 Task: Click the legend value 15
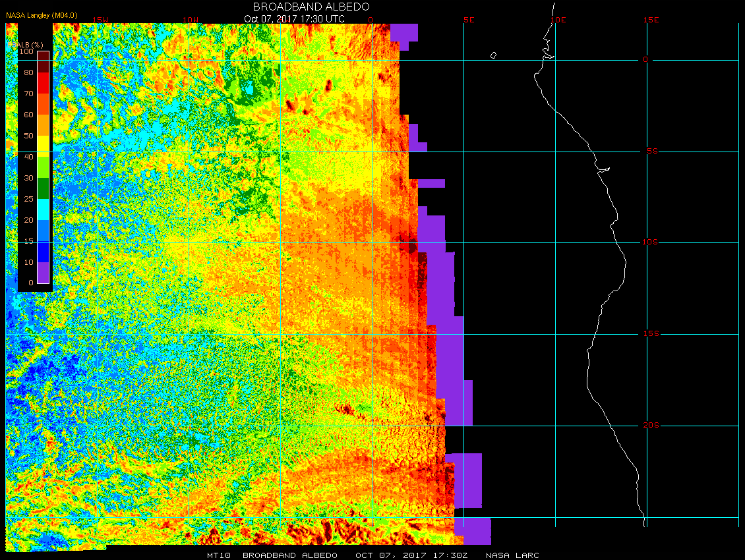pyautogui.click(x=29, y=241)
